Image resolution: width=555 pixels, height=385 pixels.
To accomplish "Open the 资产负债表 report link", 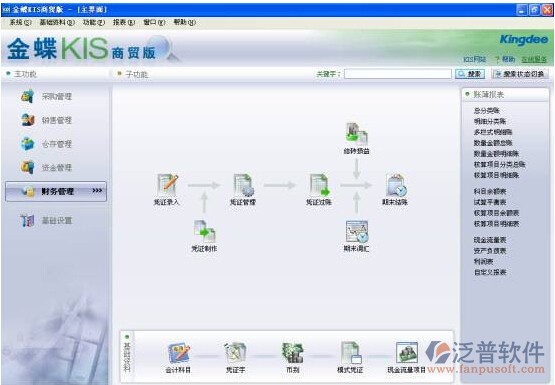I will (490, 251).
